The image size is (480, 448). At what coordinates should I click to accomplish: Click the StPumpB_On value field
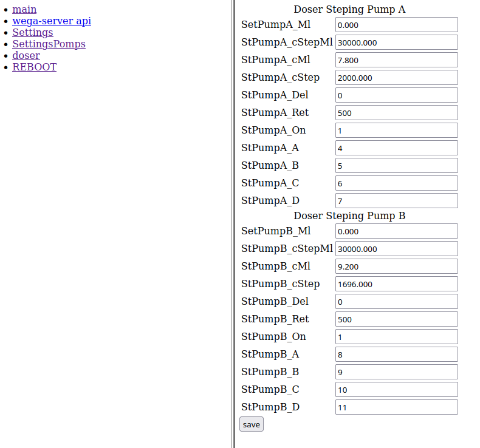coord(396,337)
